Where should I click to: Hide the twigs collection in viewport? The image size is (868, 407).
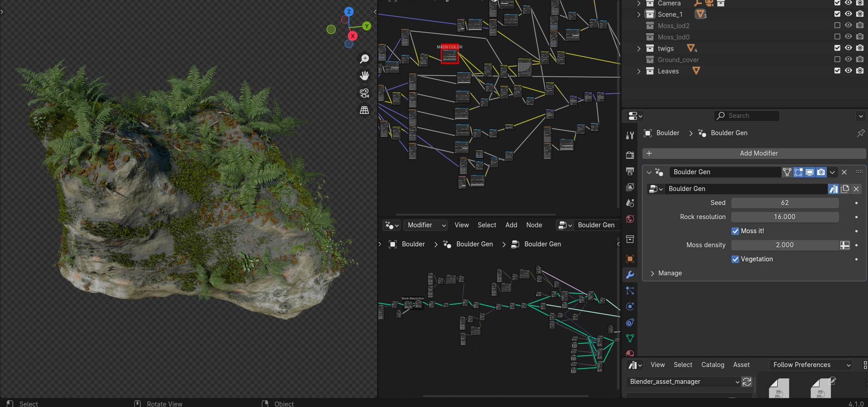[848, 48]
